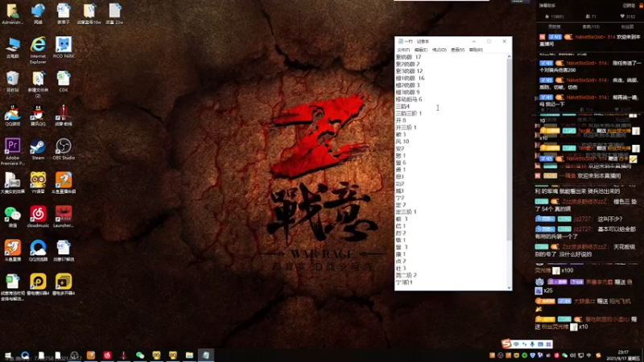Open the green WeChat desktop icon

click(13, 216)
